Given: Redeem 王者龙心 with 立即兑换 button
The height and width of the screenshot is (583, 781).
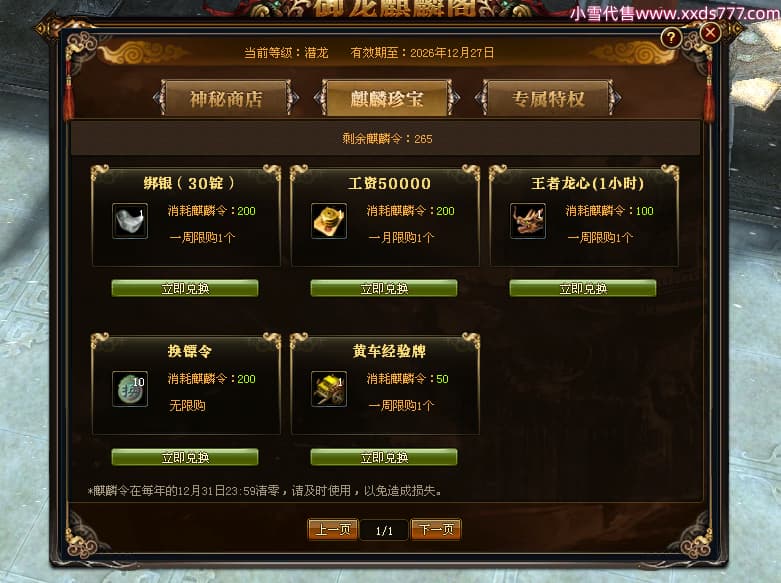Looking at the screenshot, I should (583, 288).
